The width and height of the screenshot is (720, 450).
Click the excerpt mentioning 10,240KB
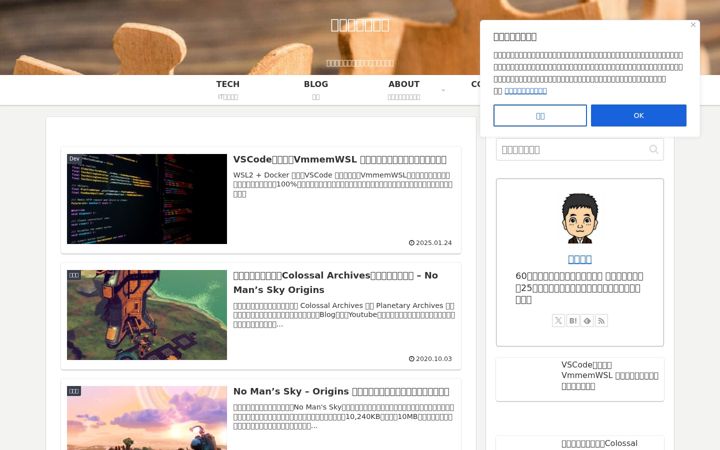point(343,416)
